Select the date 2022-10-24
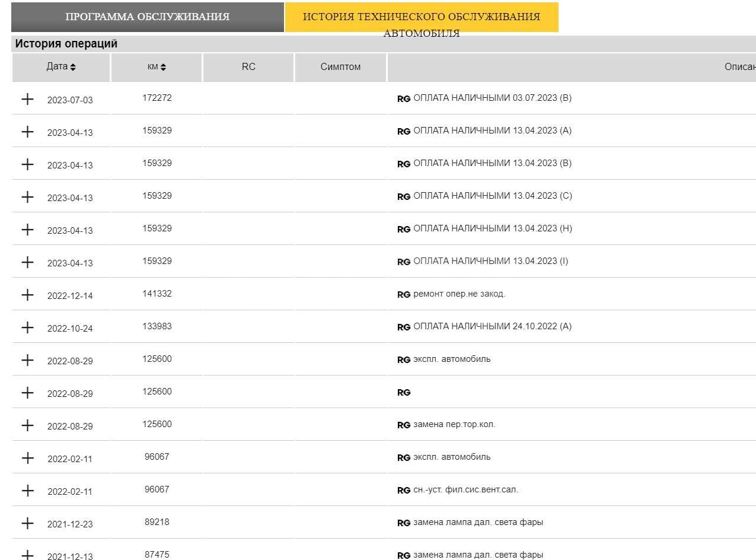 tap(70, 329)
